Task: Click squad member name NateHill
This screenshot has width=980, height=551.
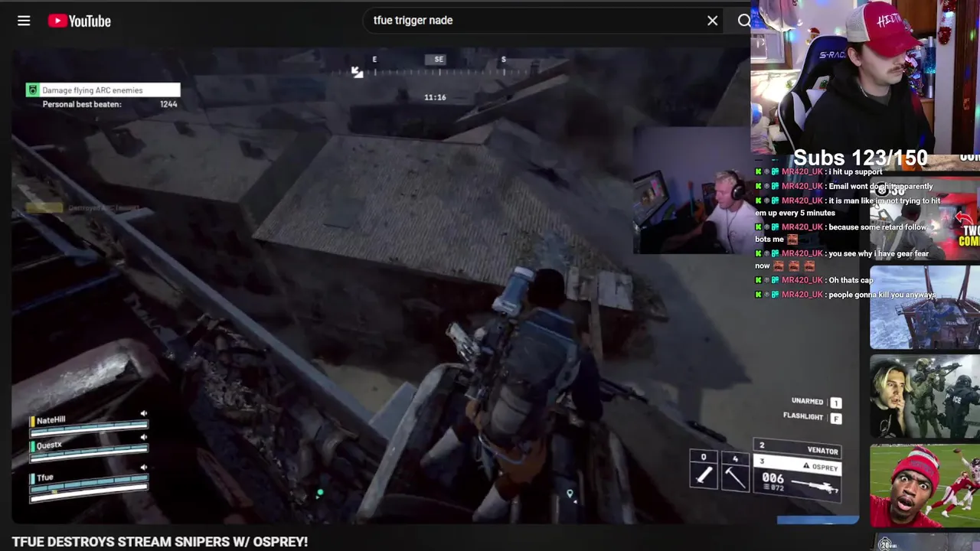Action: [51, 420]
